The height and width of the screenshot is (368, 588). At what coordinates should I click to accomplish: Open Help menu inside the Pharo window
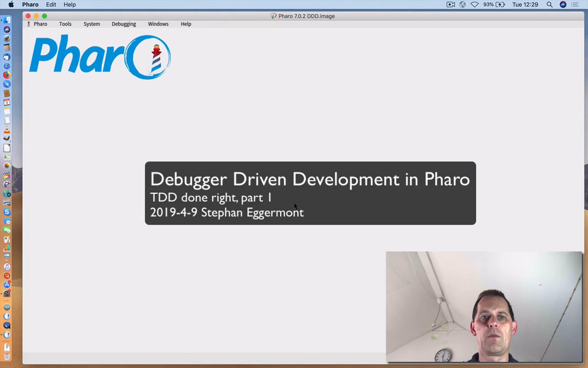pos(186,24)
